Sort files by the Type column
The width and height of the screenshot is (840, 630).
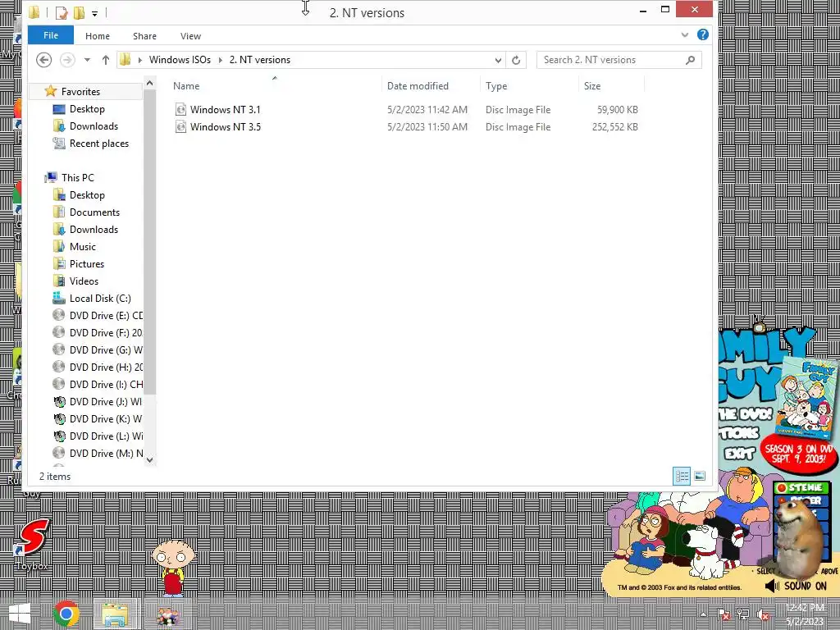click(530, 85)
